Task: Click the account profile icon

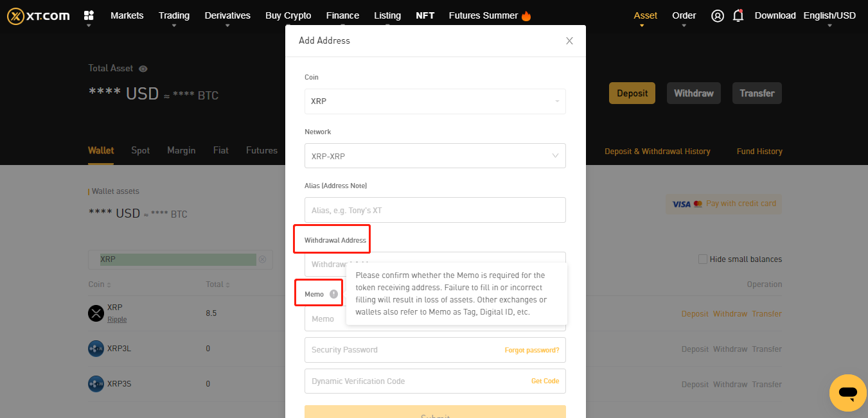Action: [x=718, y=15]
